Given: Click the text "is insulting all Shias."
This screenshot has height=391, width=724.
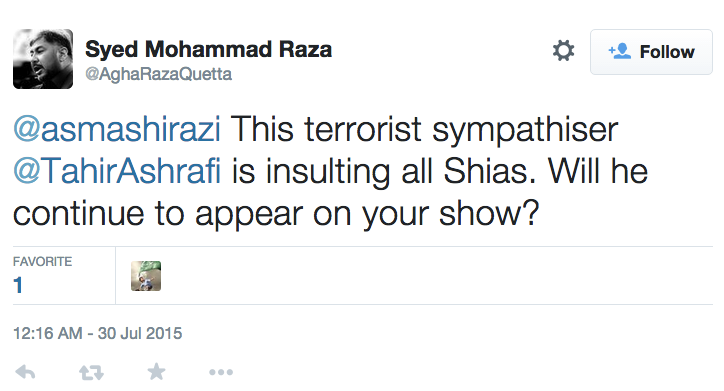Looking at the screenshot, I should [x=384, y=171].
